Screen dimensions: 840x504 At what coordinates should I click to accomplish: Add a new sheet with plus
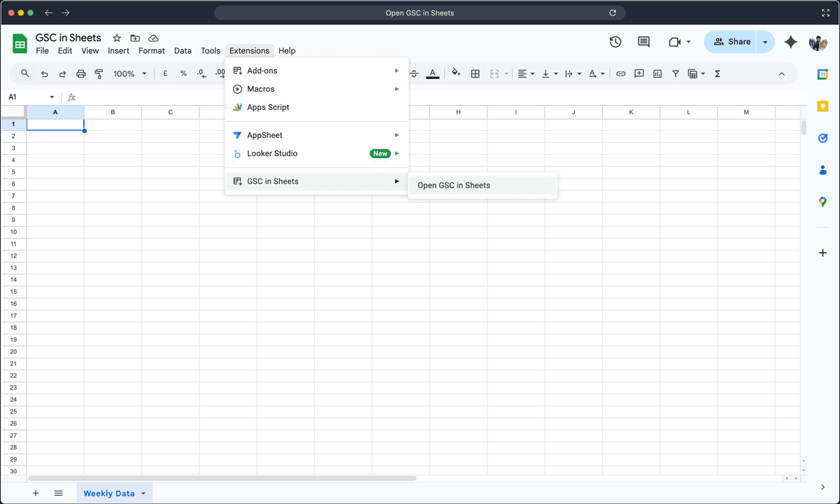tap(36, 493)
